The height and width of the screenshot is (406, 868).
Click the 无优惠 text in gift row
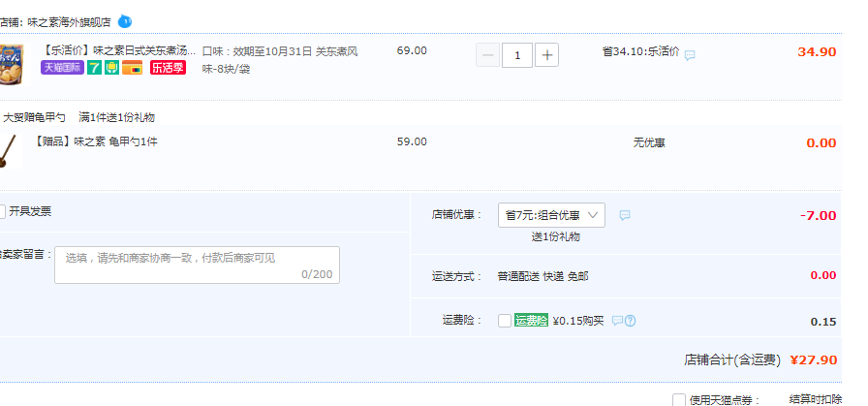click(x=649, y=142)
